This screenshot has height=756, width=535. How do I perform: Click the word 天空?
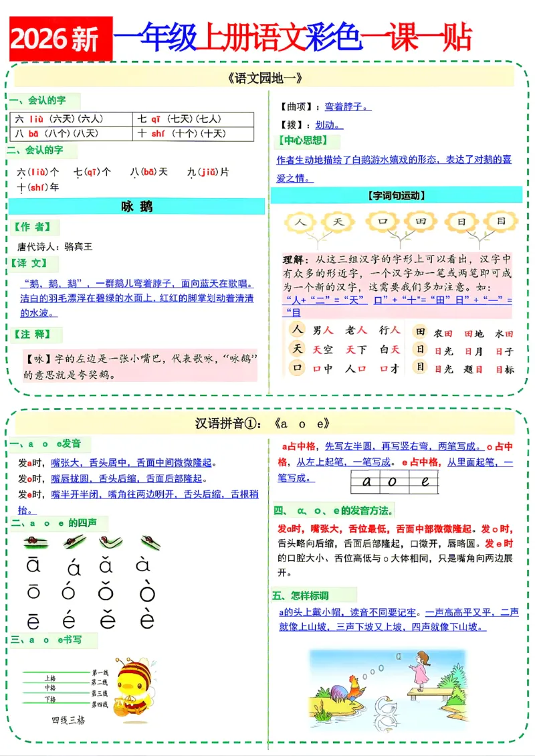pyautogui.click(x=323, y=349)
